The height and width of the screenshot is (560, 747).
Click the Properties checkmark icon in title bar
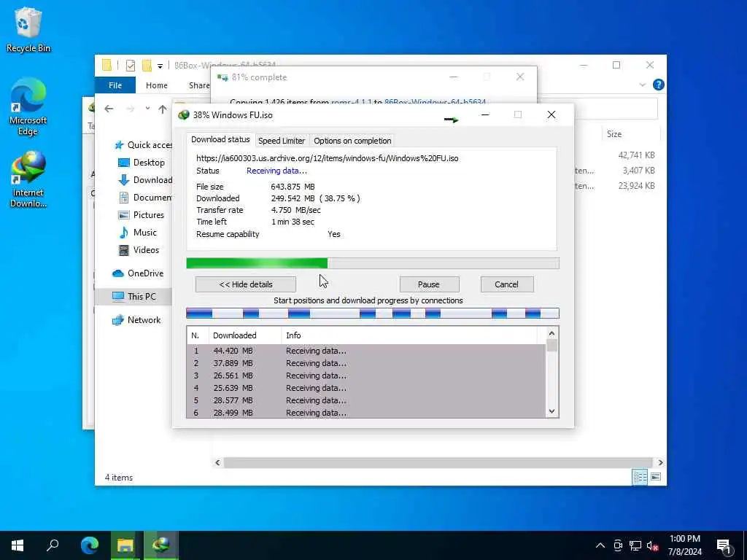pyautogui.click(x=131, y=65)
